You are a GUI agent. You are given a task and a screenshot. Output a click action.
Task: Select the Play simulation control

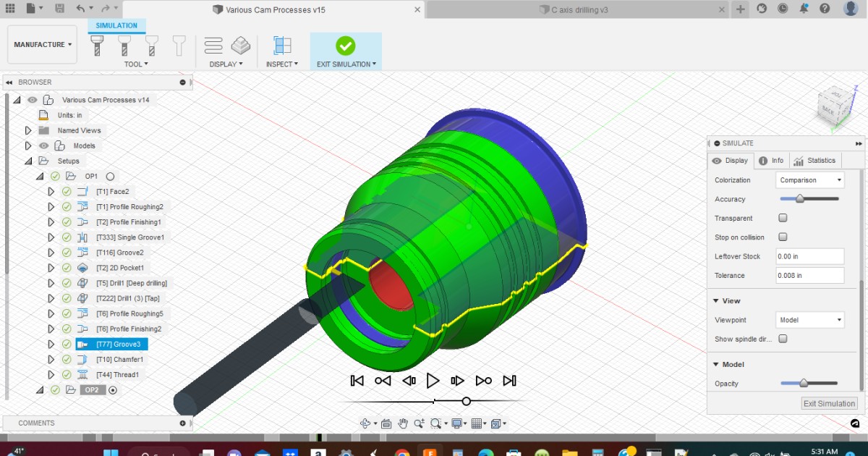tap(433, 380)
